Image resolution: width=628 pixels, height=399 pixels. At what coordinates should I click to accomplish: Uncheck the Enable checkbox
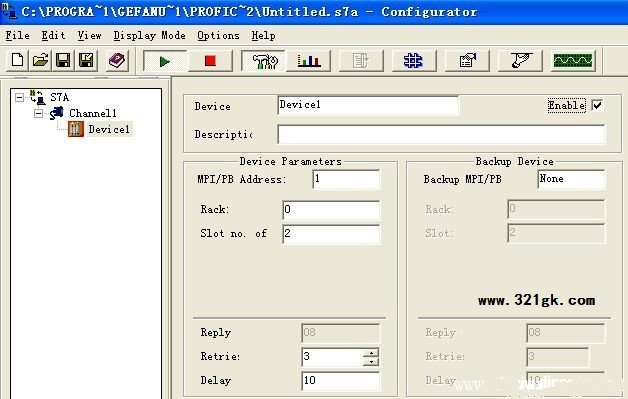click(597, 105)
